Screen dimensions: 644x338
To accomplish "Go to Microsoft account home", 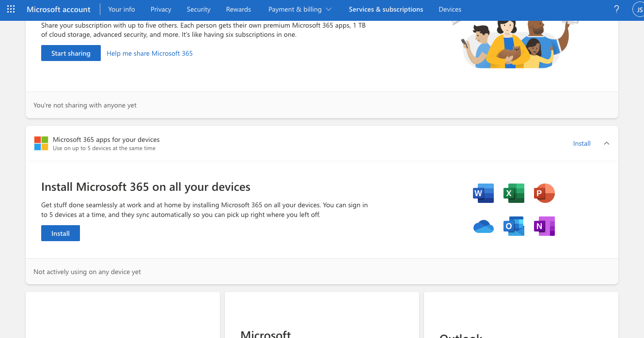I will click(59, 9).
